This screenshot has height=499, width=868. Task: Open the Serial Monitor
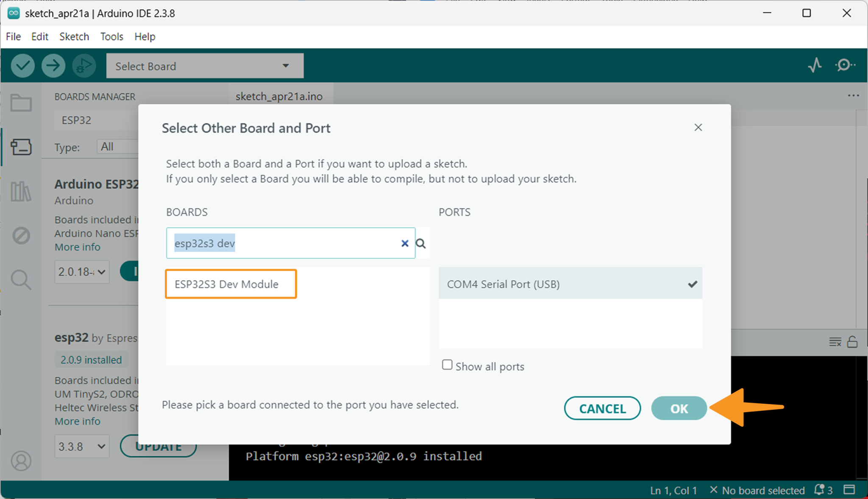pyautogui.click(x=845, y=65)
